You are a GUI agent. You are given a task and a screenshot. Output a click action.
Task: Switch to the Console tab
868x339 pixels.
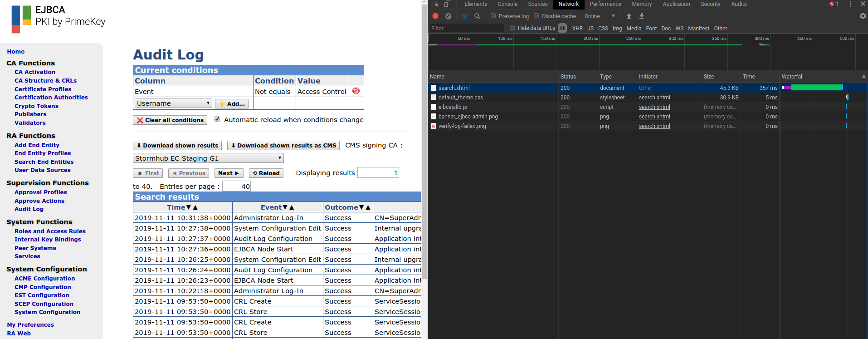point(507,4)
